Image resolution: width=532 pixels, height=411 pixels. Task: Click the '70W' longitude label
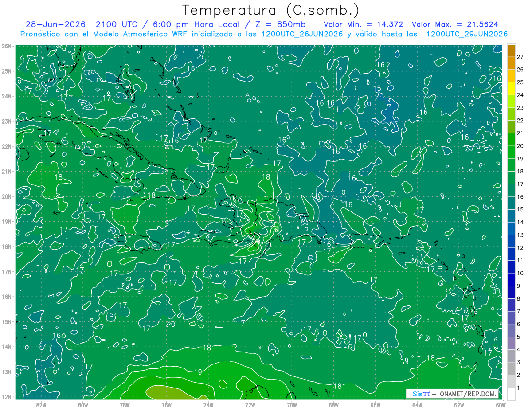click(x=292, y=405)
